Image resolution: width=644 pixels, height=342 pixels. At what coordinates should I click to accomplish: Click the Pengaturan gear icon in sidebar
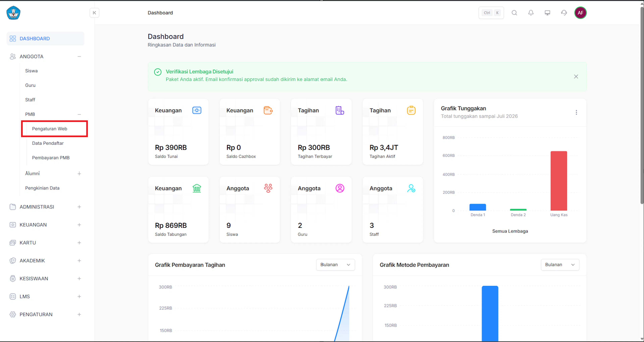pos(13,314)
